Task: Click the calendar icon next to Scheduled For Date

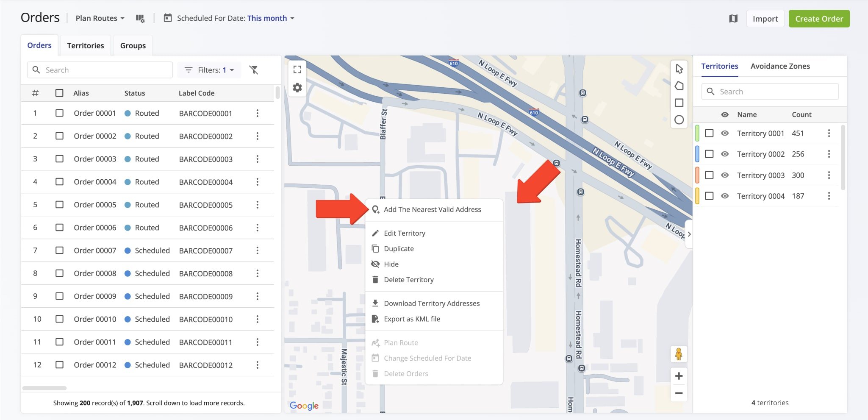Action: coord(168,18)
